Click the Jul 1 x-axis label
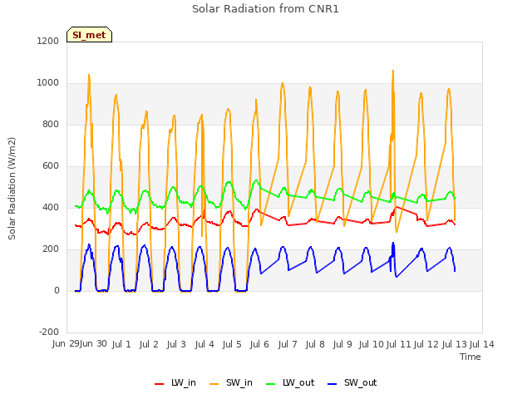 click(x=121, y=344)
